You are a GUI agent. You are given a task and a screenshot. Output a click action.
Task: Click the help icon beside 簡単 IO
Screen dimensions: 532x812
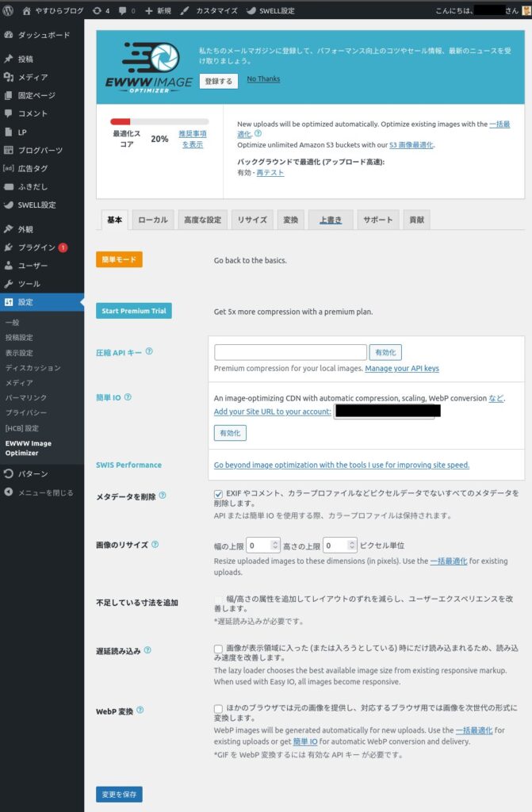point(128,397)
